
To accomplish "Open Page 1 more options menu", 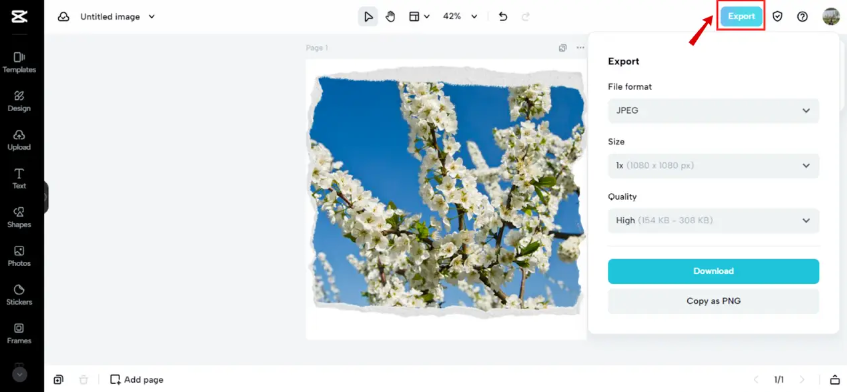I will tap(580, 48).
